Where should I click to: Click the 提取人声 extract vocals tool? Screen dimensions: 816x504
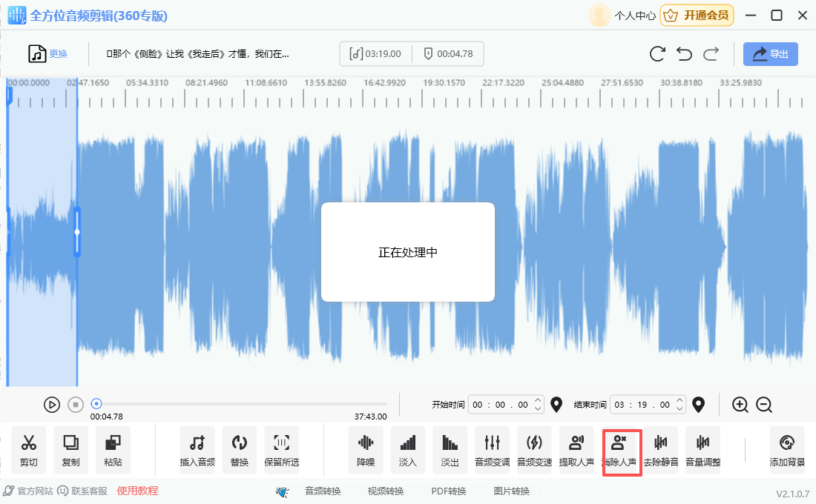(576, 449)
